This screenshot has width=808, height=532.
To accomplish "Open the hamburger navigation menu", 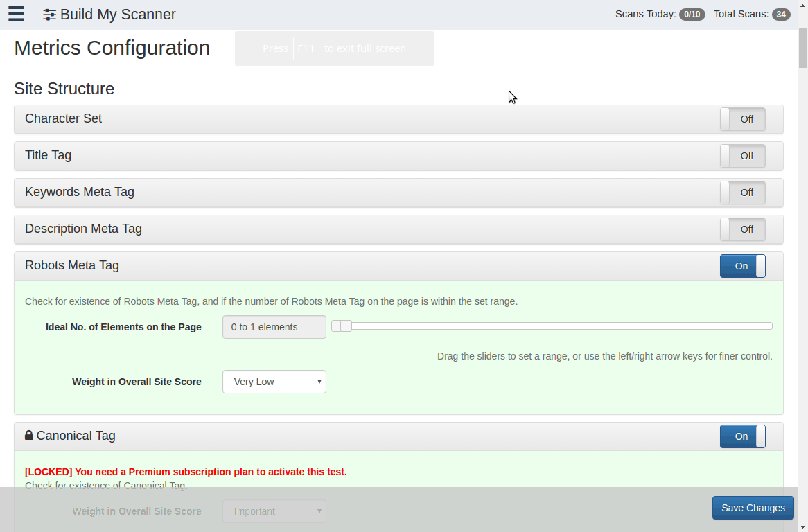I will click(x=16, y=14).
